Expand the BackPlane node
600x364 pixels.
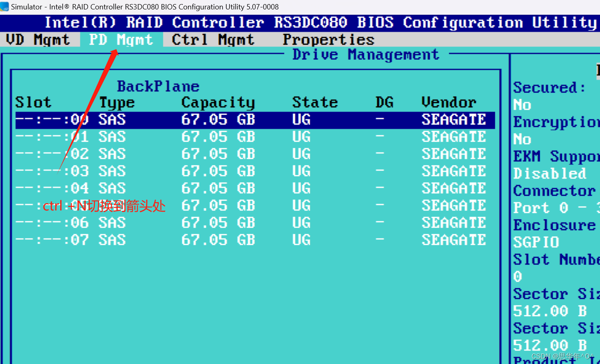tap(158, 86)
